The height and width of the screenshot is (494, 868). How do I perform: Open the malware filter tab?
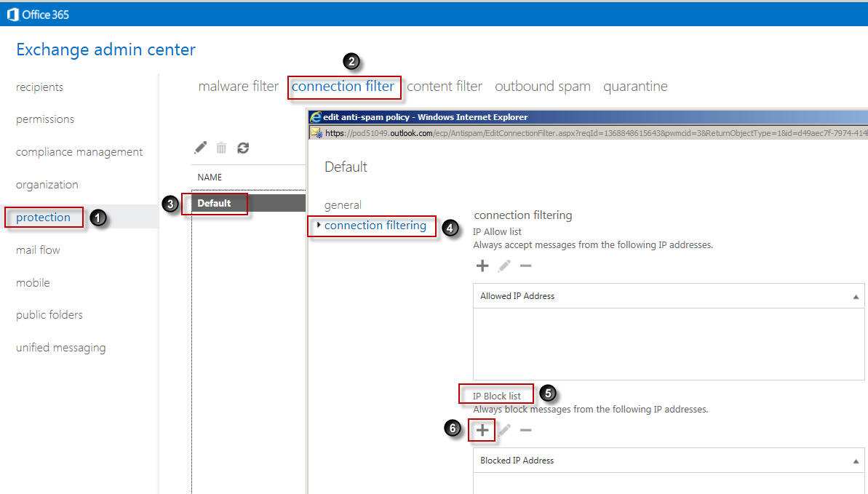coord(239,87)
